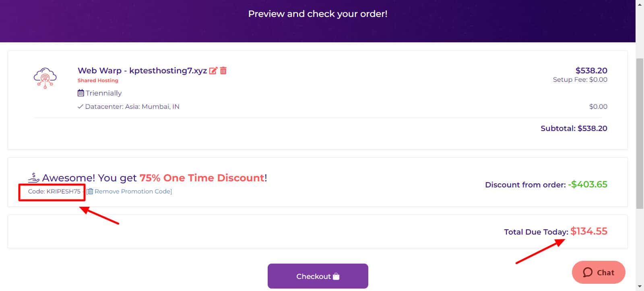Click the Subtotal: $538.20 line
This screenshot has height=291, width=644.
(574, 129)
